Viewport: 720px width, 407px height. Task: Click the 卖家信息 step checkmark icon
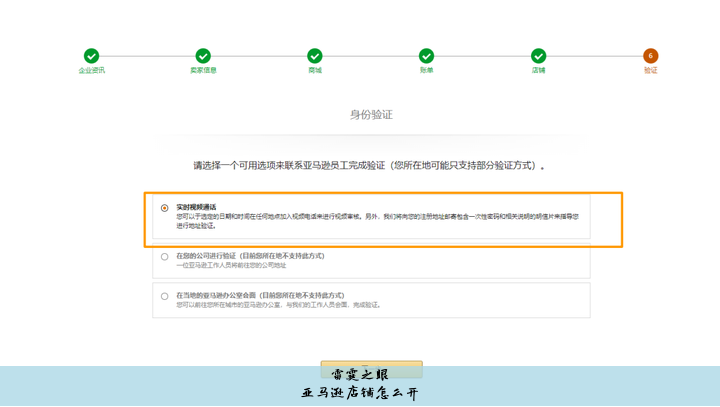click(x=203, y=56)
